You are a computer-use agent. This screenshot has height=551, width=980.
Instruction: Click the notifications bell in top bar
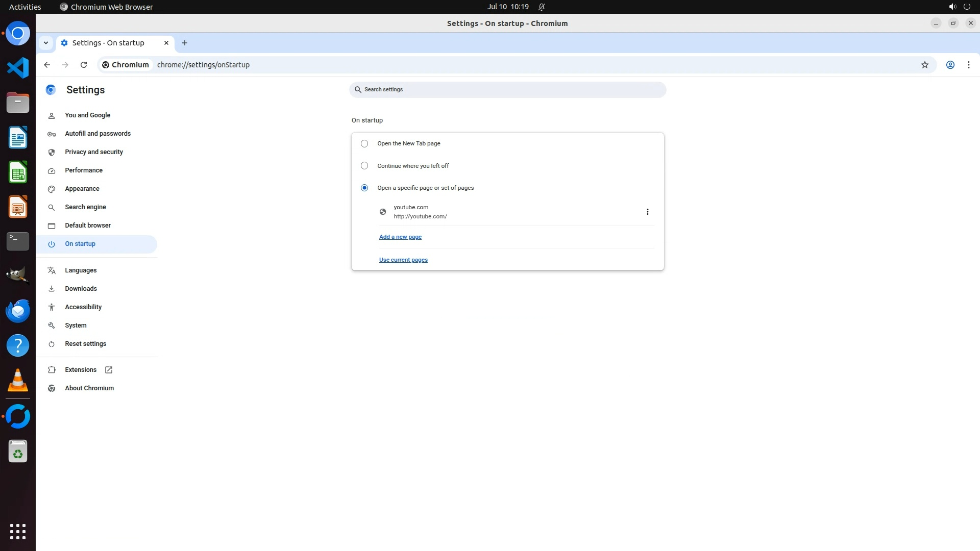542,7
